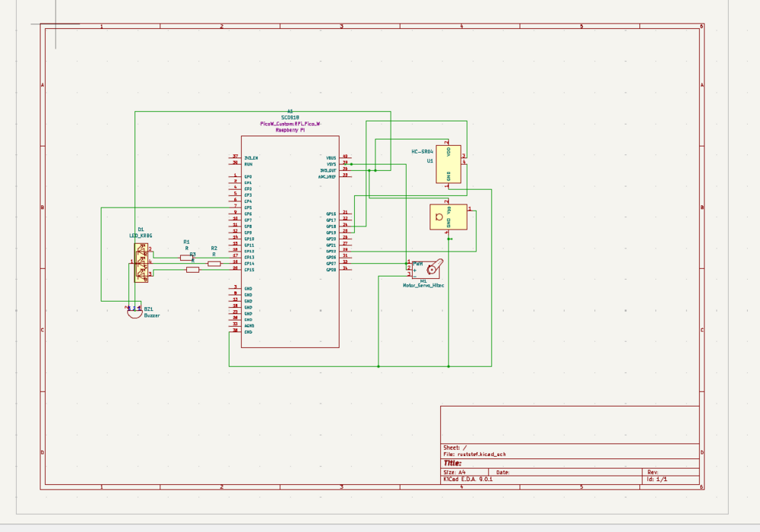Click the D1 reference label
Image resolution: width=760 pixels, height=532 pixels.
pos(141,230)
